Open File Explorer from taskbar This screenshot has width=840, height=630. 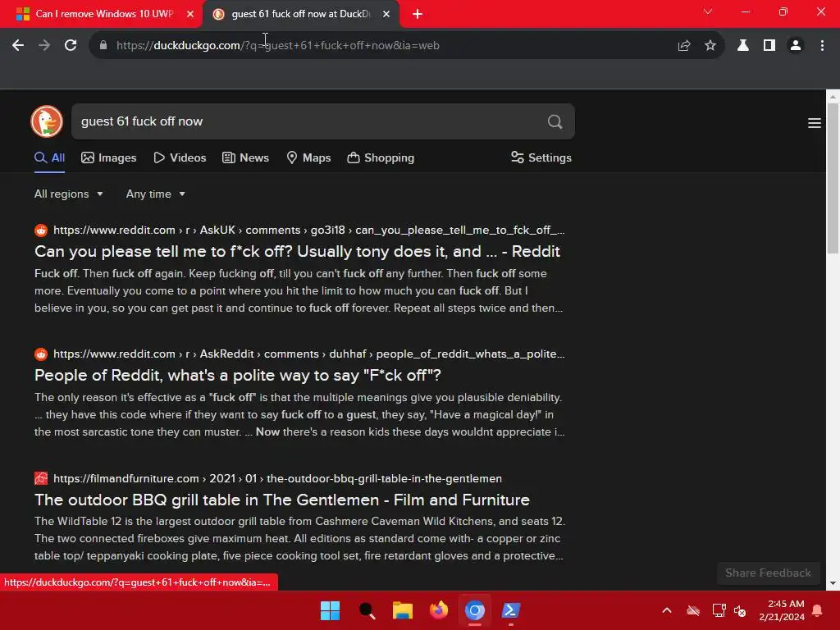click(402, 610)
